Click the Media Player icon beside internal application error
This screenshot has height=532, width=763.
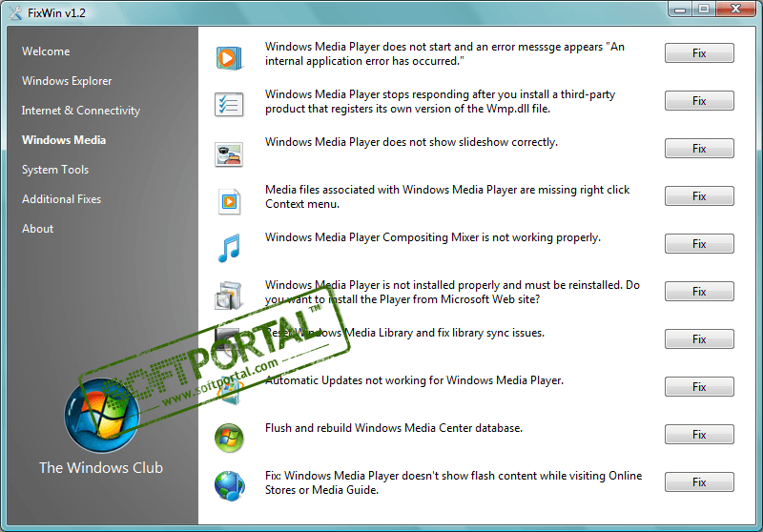click(x=229, y=58)
